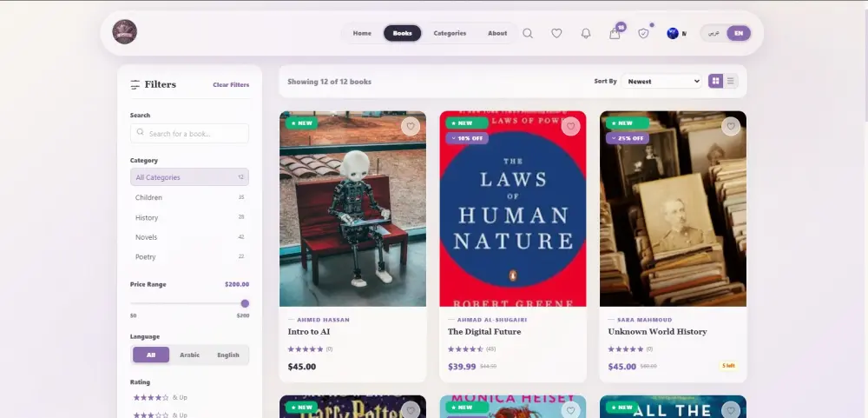Favorite the Laws of Human Nature book
This screenshot has height=418, width=868.
(x=571, y=126)
